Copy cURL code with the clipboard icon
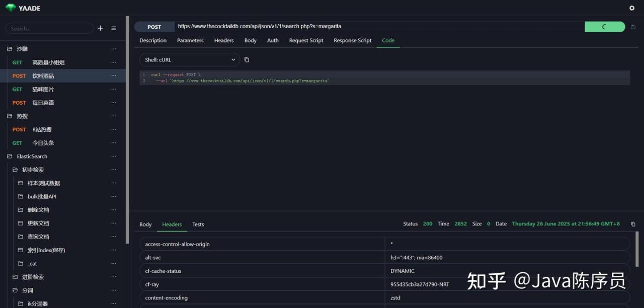Image resolution: width=644 pixels, height=308 pixels. [x=247, y=60]
